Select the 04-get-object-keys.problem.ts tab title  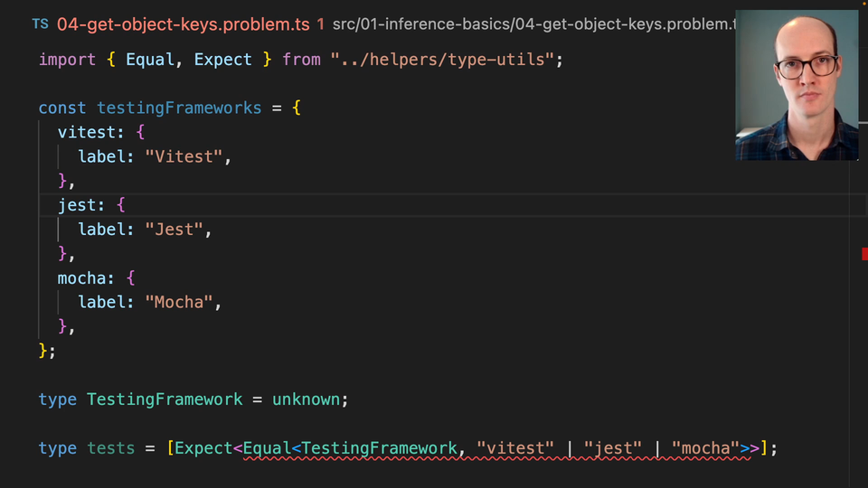[x=184, y=24]
